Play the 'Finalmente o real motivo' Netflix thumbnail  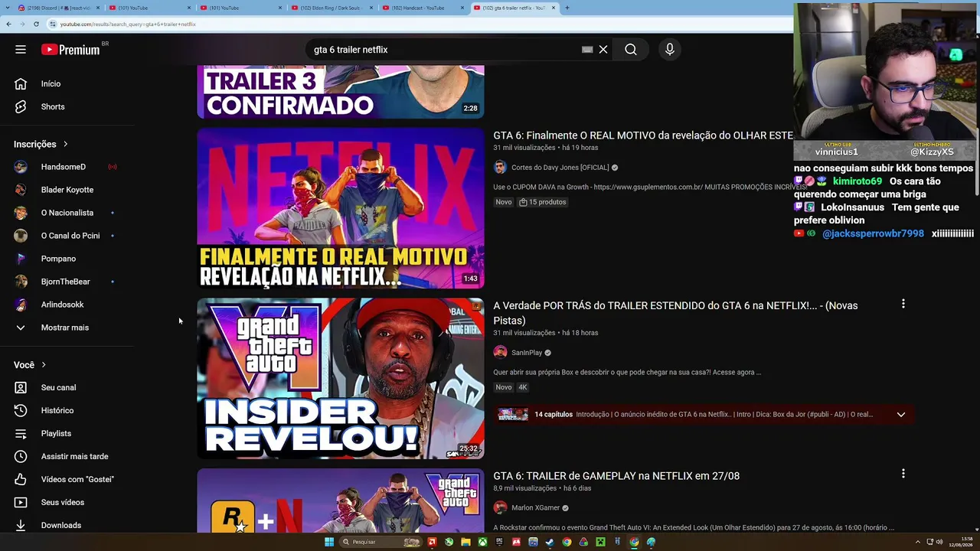point(341,208)
